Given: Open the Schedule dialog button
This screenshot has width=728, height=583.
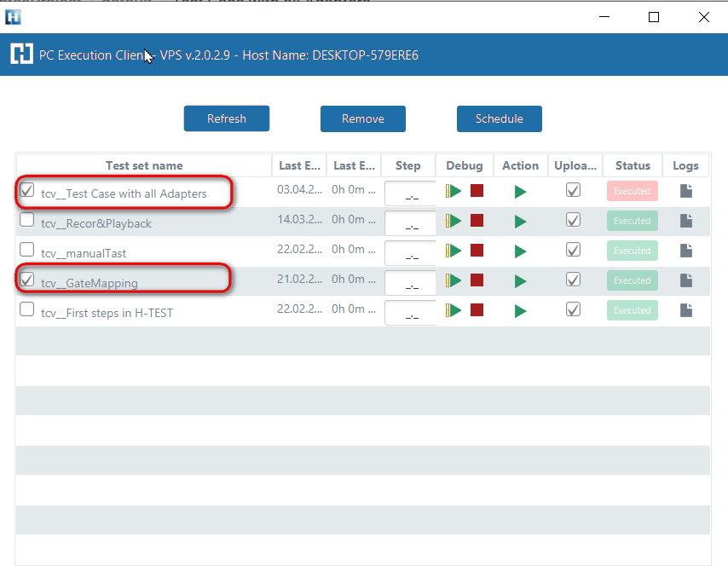Looking at the screenshot, I should 500,118.
